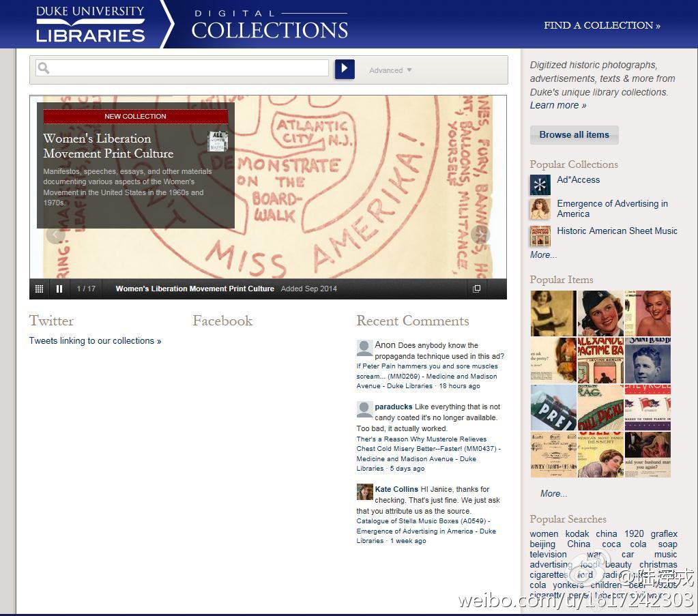
Task: Open the blue-toned man portrait thumbnail
Action: coord(648,360)
